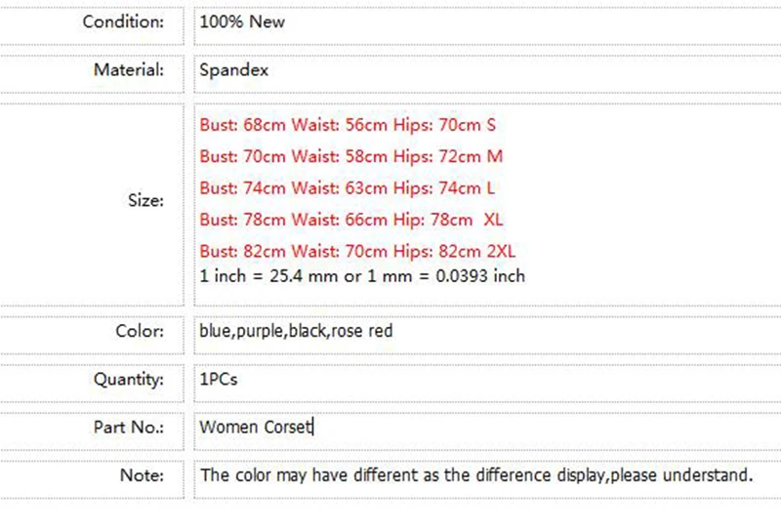
Task: Click the Quantity field showing 1PCs
Action: (487, 380)
